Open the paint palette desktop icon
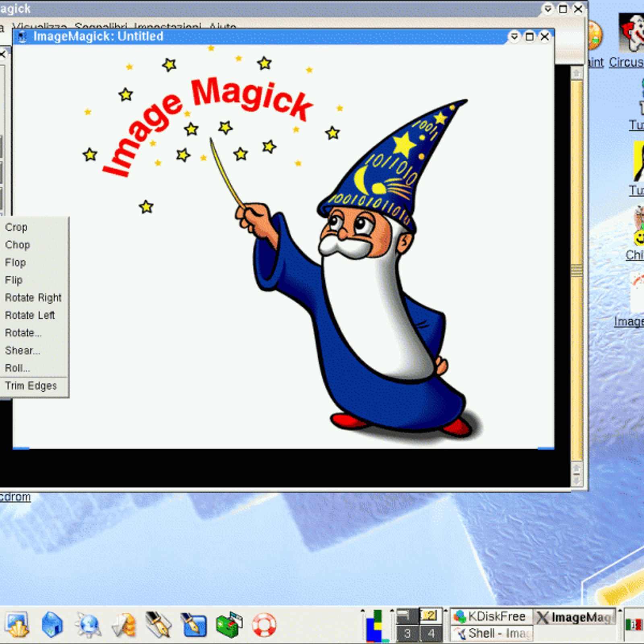The image size is (644, 644). click(x=595, y=35)
